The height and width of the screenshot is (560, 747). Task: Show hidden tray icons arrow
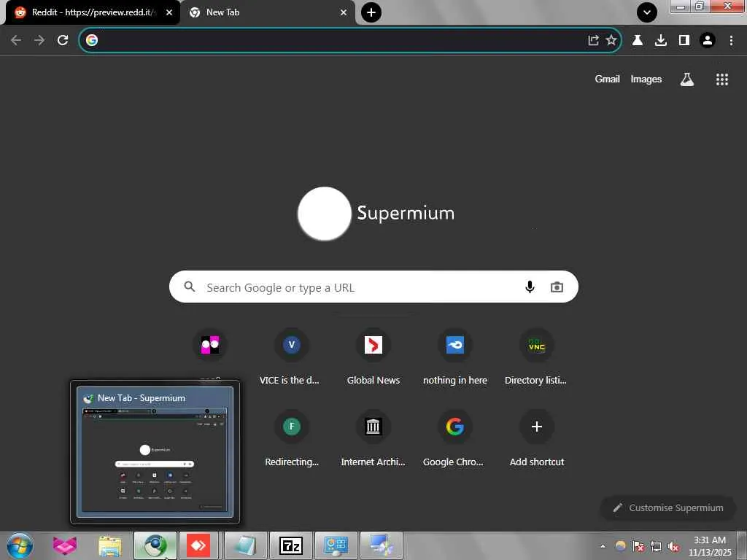[x=603, y=546]
